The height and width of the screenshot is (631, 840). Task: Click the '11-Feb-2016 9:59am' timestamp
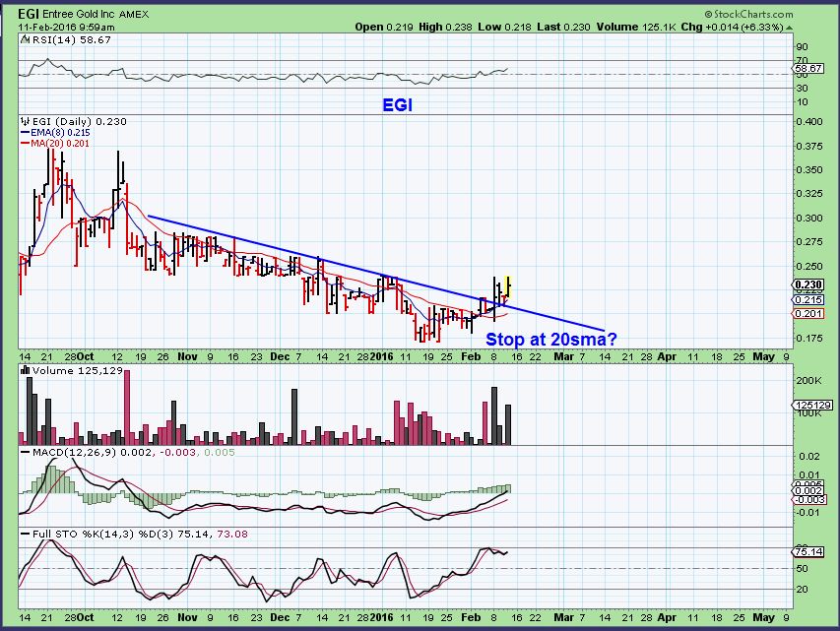click(66, 28)
